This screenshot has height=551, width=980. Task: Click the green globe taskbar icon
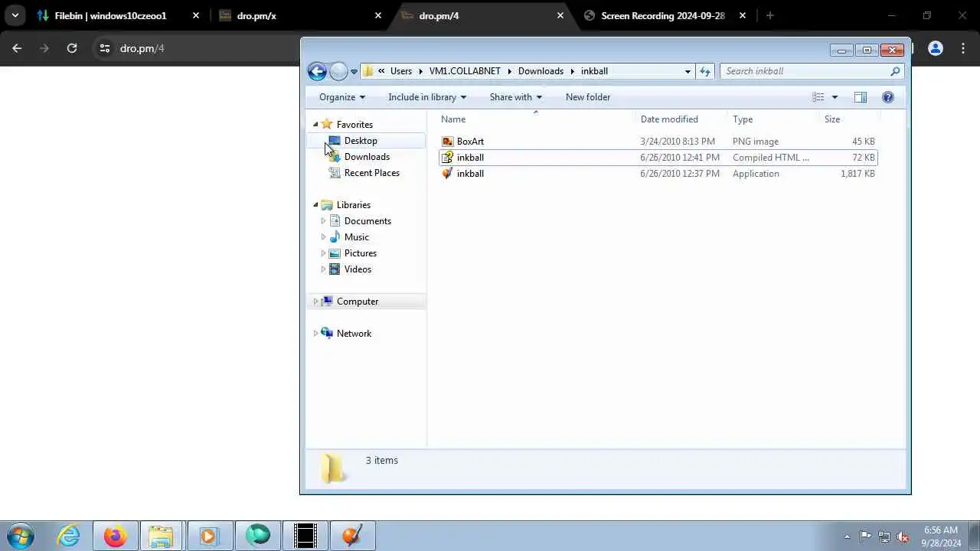[257, 536]
